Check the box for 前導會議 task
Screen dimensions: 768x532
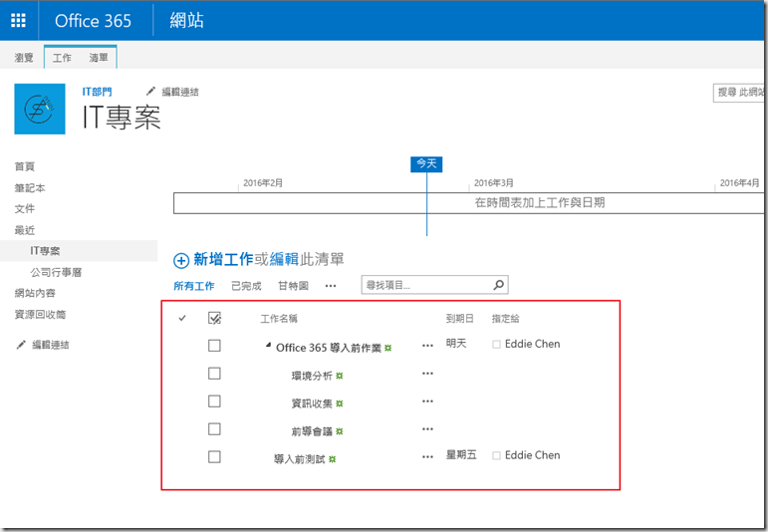[x=214, y=429]
